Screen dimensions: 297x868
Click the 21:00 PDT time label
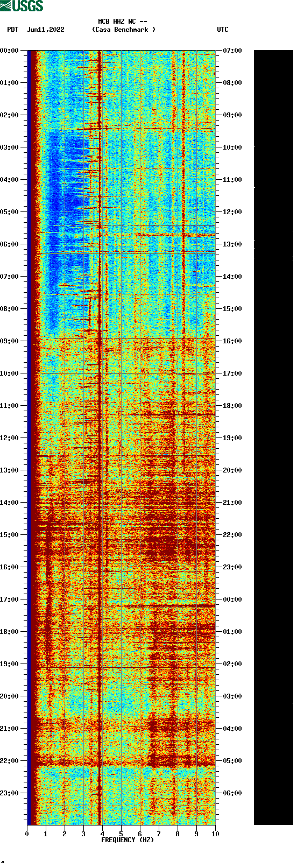pyautogui.click(x=10, y=729)
